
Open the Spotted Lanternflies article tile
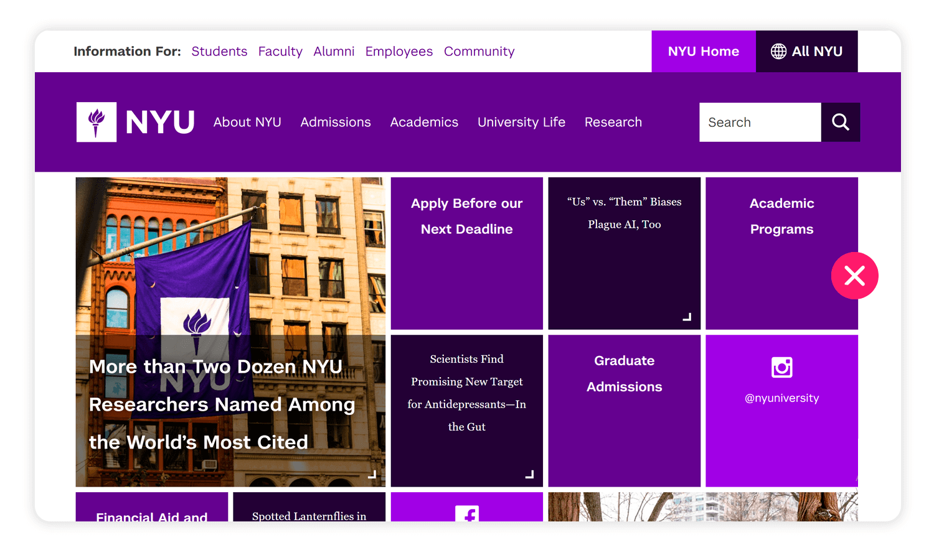point(309,507)
